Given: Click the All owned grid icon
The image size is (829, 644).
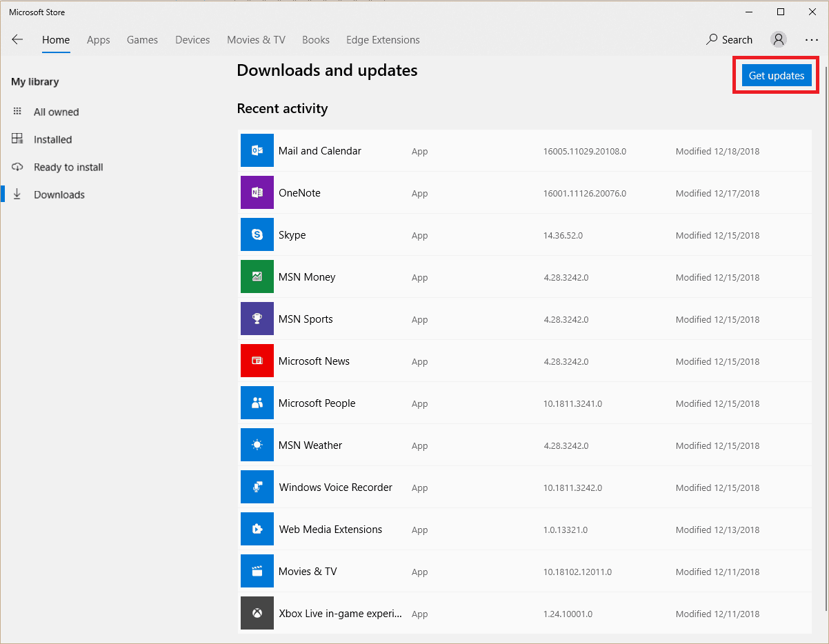Looking at the screenshot, I should tap(17, 111).
